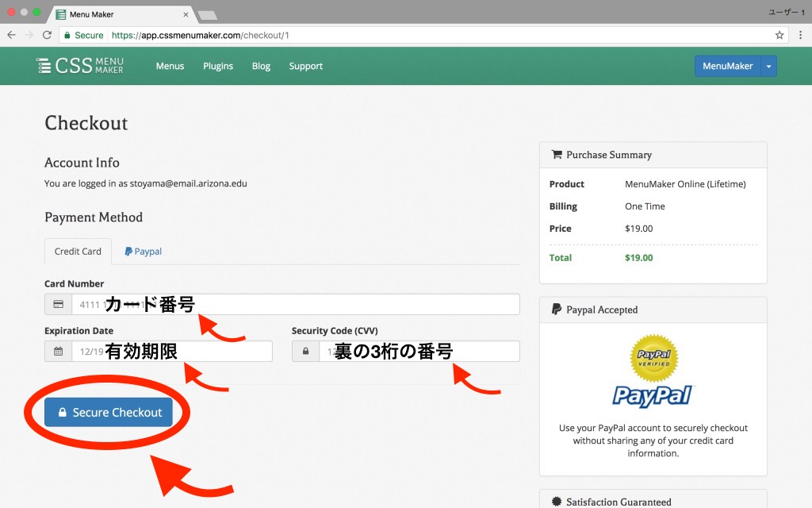The height and width of the screenshot is (508, 812).
Task: Click the credit card icon beside Card Number
Action: tap(59, 304)
